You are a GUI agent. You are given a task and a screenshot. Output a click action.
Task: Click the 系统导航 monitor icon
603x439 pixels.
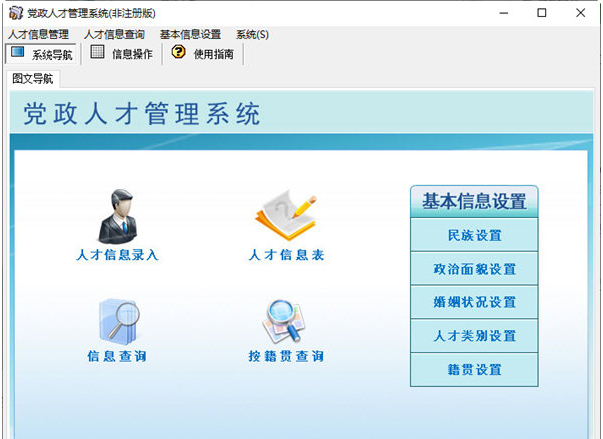pos(18,52)
